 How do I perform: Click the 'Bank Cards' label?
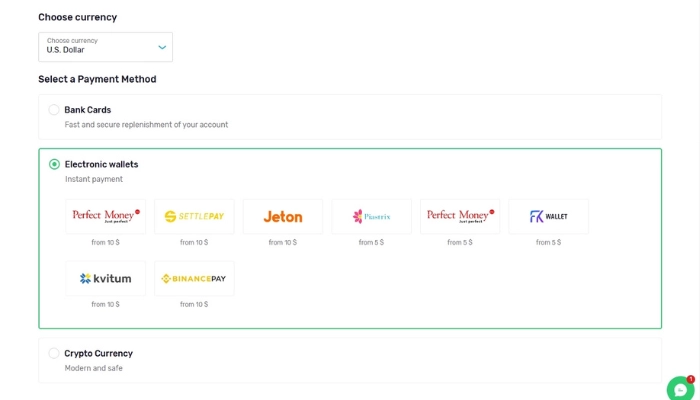[x=88, y=110]
